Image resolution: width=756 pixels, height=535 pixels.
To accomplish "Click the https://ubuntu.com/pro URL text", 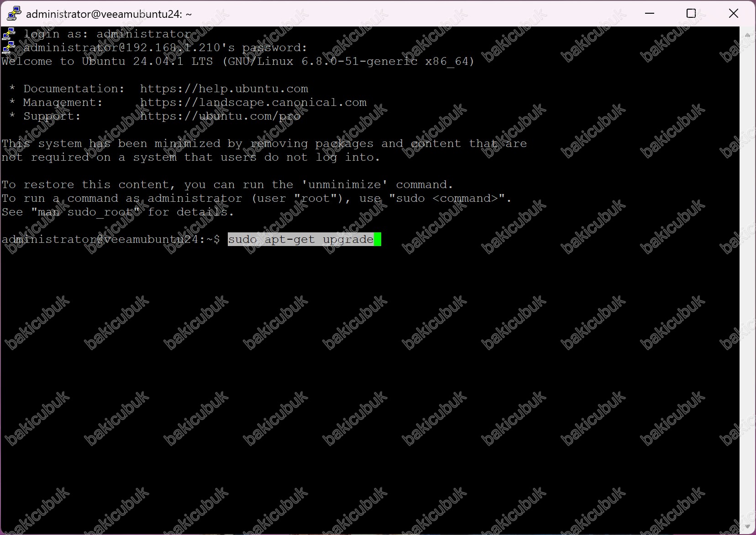I will (x=220, y=116).
